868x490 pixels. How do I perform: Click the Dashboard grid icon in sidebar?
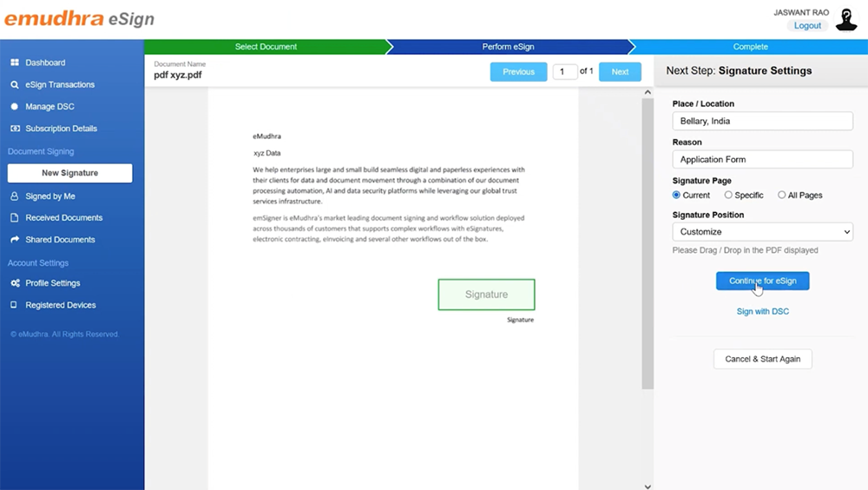[x=15, y=63]
